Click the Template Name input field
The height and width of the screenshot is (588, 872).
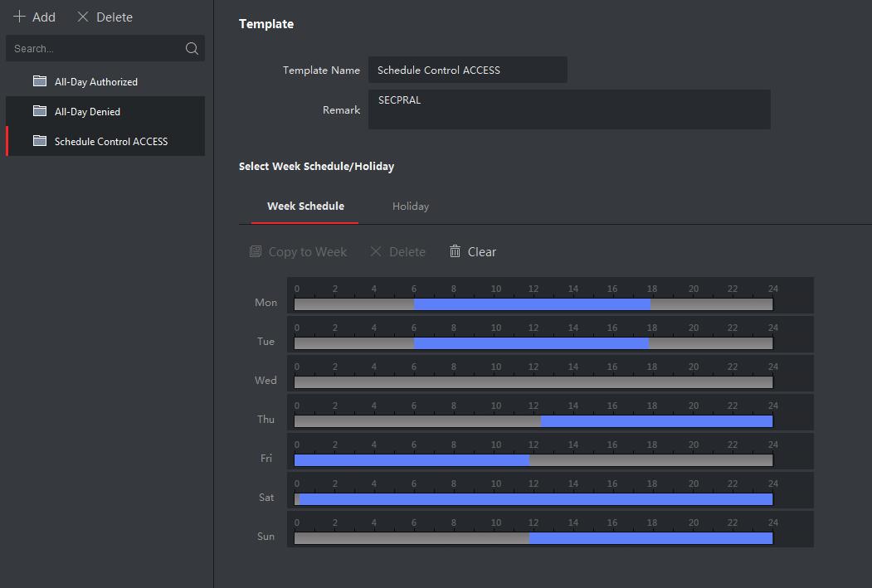click(x=467, y=70)
